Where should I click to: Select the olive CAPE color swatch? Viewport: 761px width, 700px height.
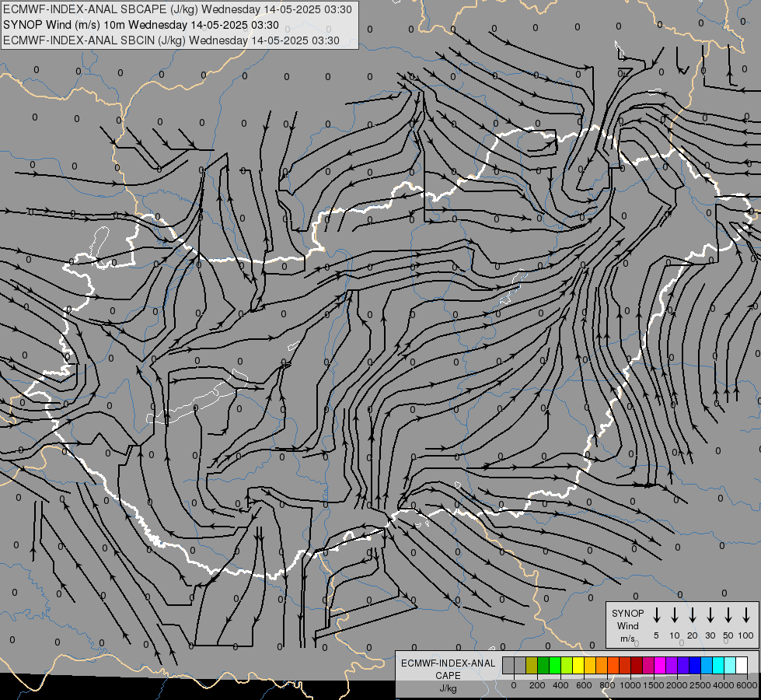point(532,665)
